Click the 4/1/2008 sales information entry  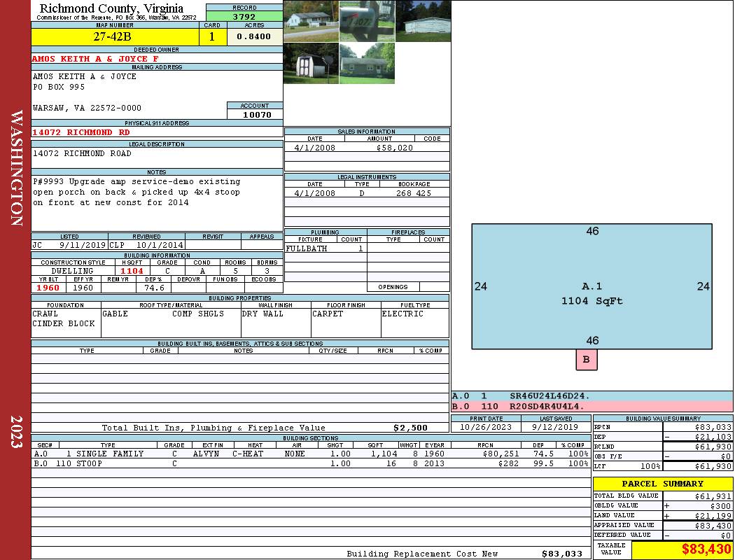click(x=315, y=148)
